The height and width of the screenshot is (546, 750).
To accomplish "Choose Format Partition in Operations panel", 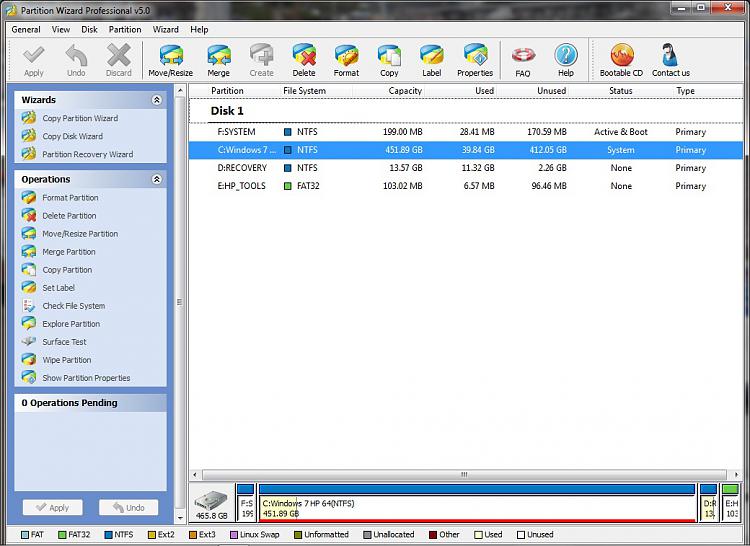I will click(70, 197).
